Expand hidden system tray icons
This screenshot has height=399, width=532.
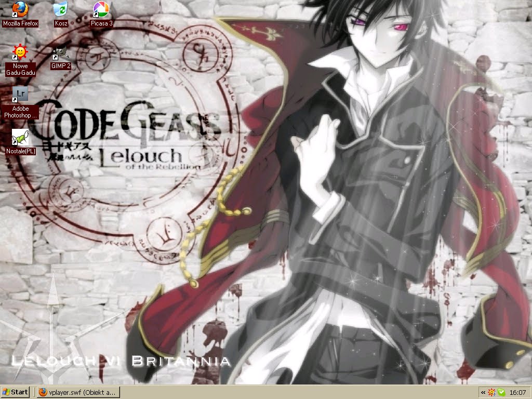coord(483,393)
